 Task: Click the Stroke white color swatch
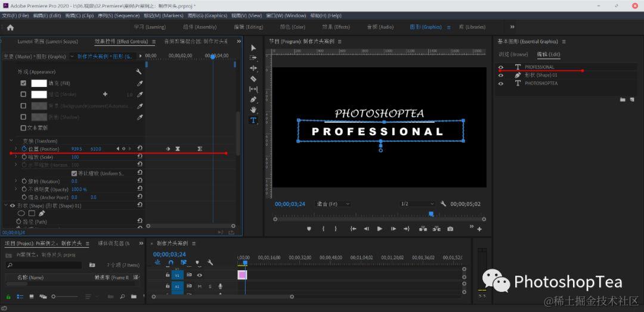click(x=39, y=95)
